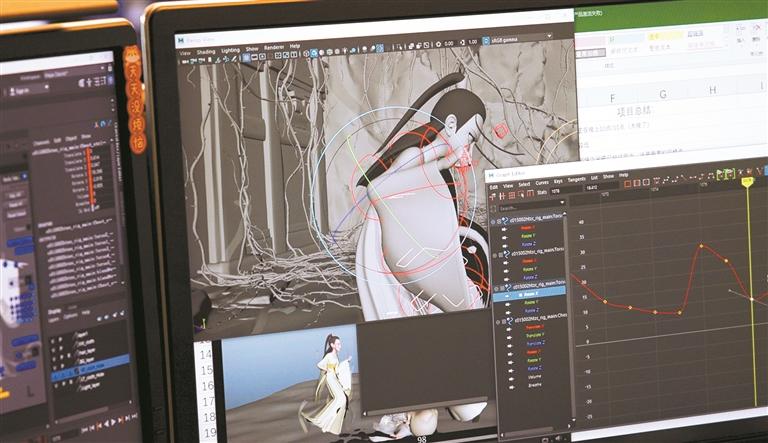Open the Show menu in the viewport panel

[252, 49]
